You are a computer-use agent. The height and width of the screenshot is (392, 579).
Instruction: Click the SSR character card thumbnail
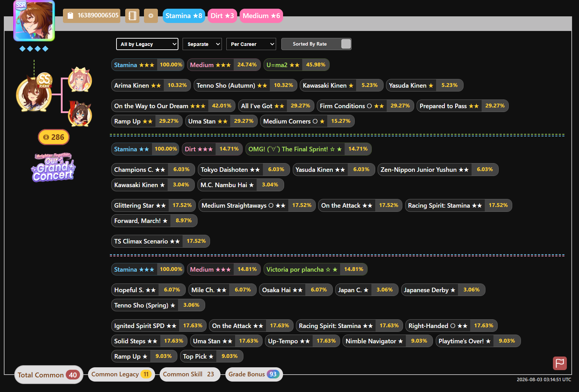tap(34, 21)
